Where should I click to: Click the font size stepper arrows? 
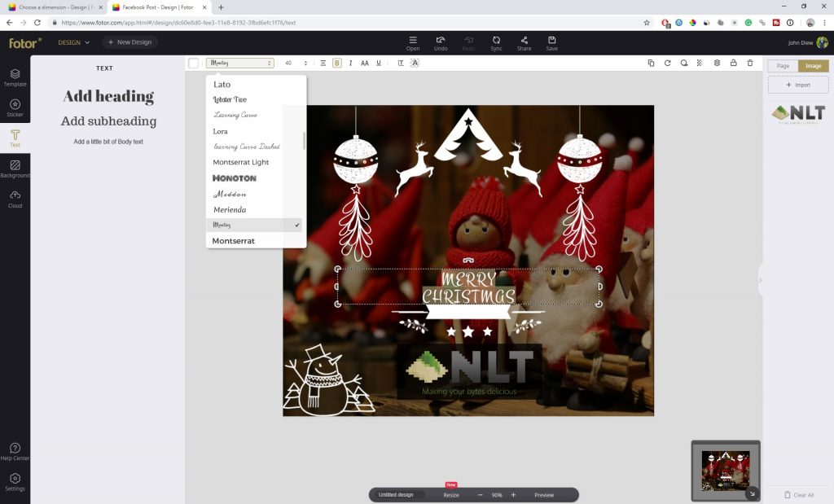pos(305,63)
